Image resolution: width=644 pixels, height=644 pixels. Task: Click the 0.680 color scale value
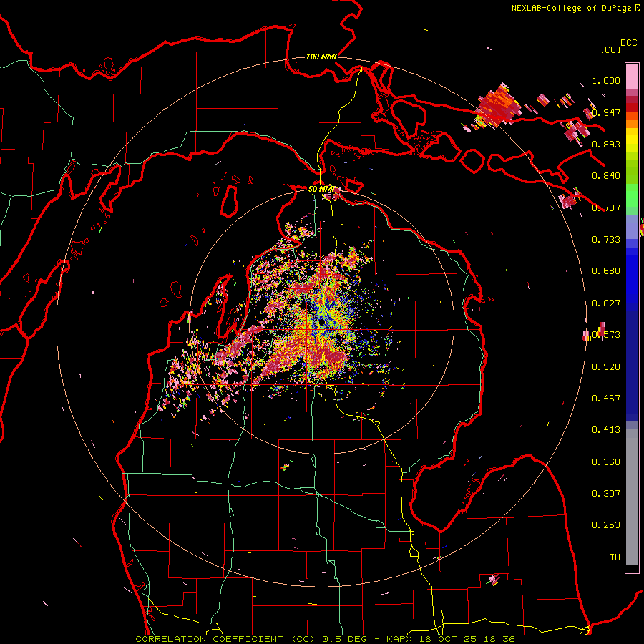pos(606,271)
